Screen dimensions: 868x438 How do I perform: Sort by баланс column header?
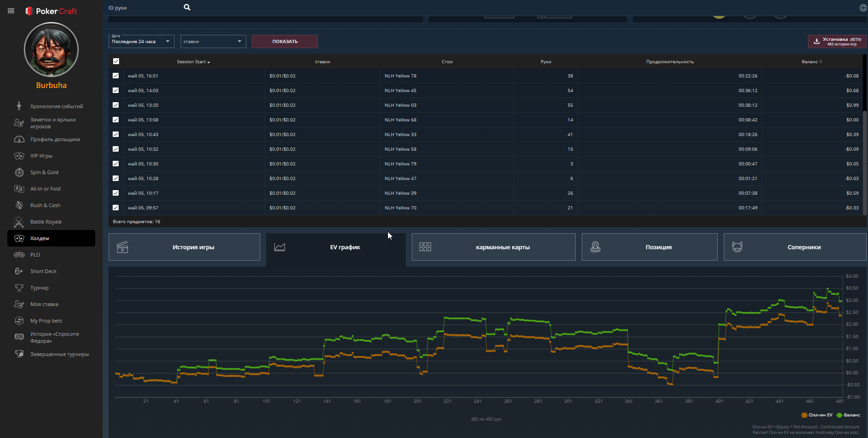click(812, 61)
